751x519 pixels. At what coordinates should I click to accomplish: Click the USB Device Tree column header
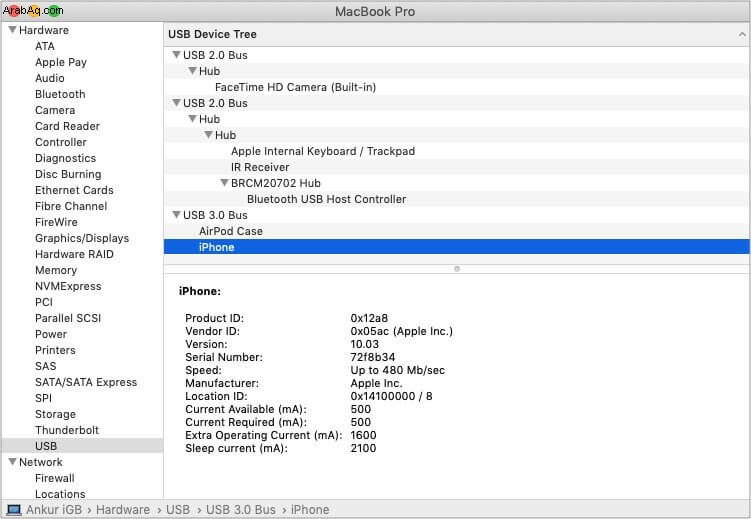456,34
